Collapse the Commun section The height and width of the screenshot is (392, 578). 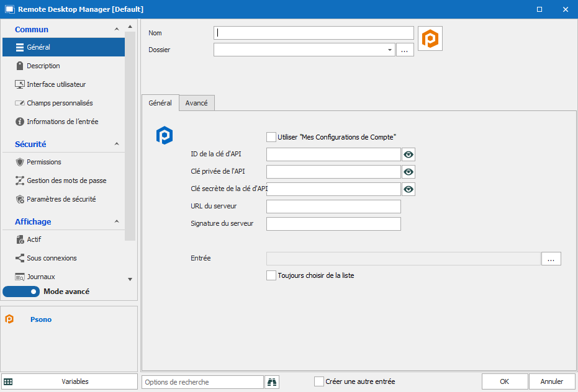pyautogui.click(x=117, y=30)
